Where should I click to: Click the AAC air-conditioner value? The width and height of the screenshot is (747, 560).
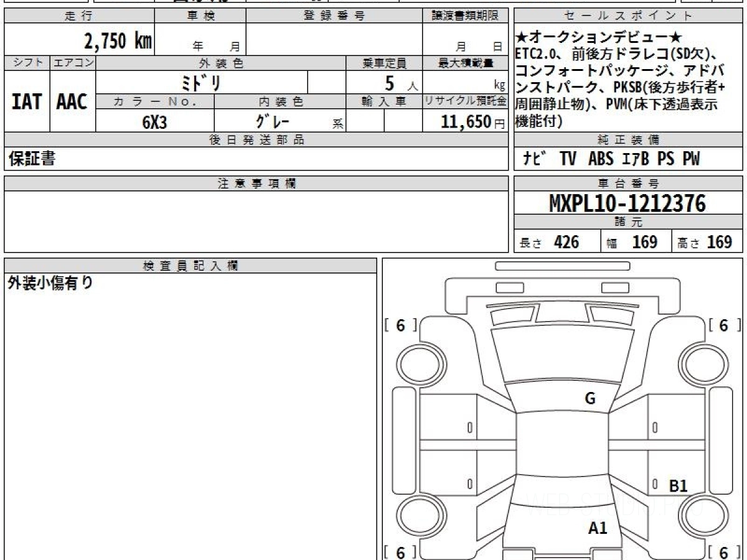(72, 101)
